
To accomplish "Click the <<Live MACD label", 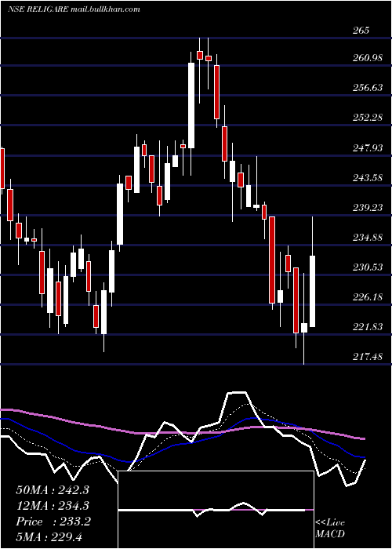I will coord(330,528).
